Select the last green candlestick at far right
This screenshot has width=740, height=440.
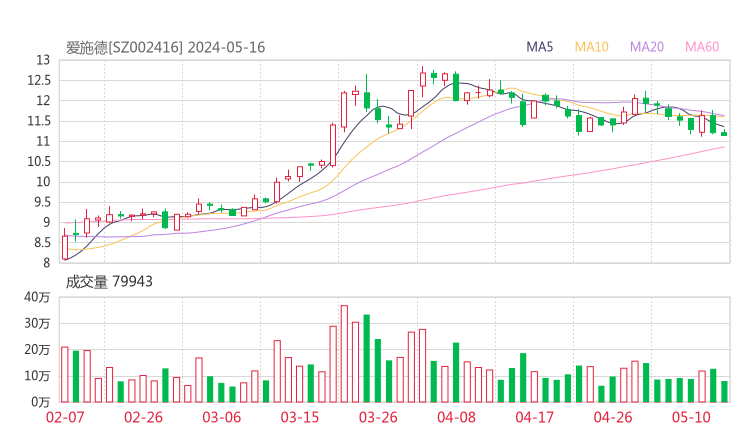click(724, 133)
